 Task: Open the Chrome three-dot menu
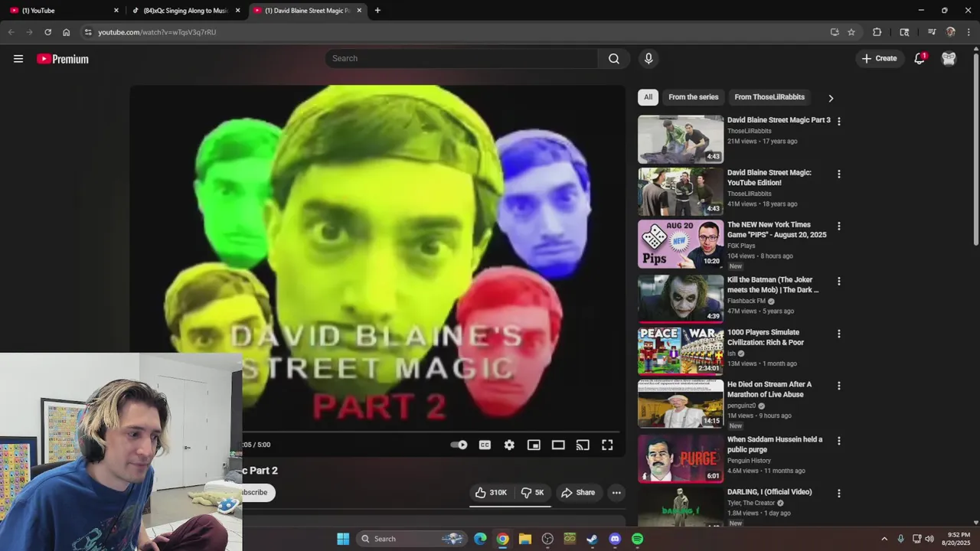click(969, 32)
